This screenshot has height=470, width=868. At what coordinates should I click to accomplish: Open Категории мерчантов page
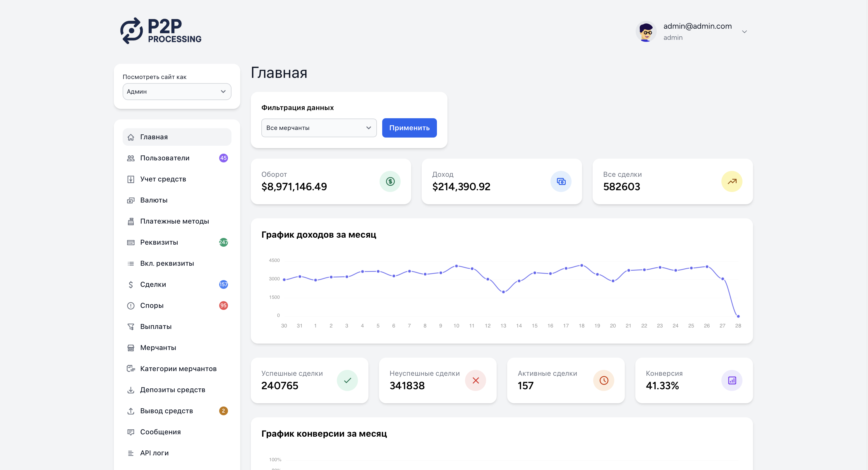coord(178,368)
